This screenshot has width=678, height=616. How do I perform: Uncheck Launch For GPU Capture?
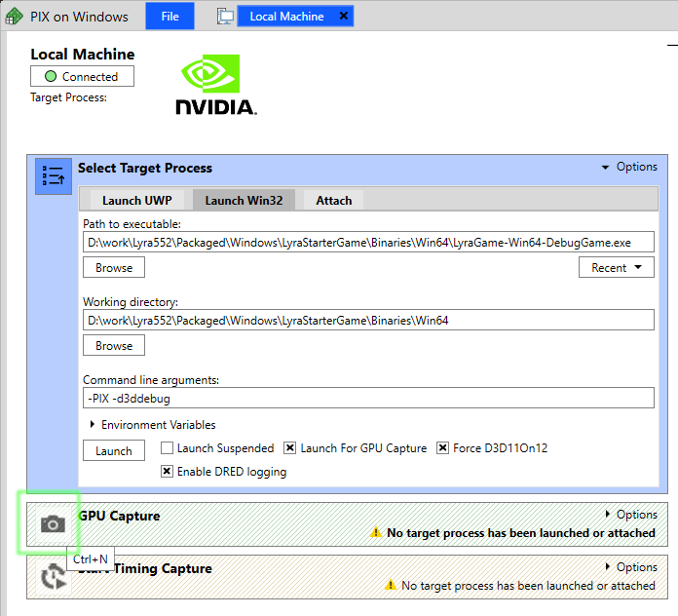(x=289, y=447)
